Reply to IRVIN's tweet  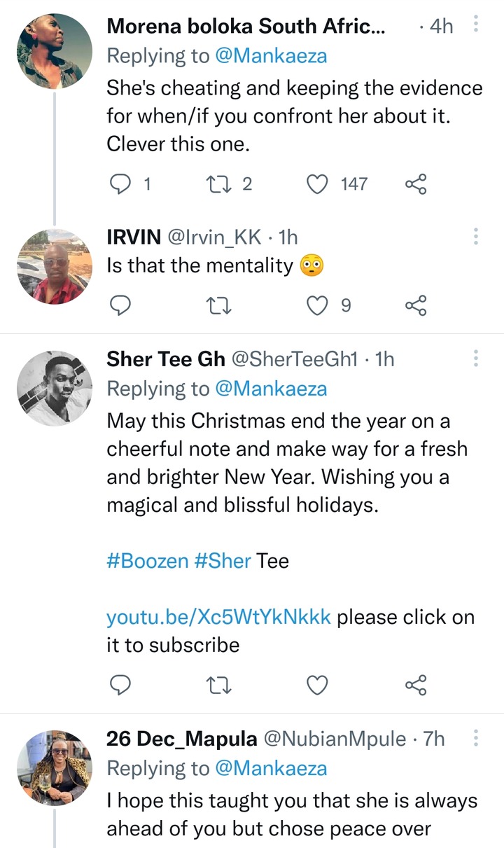point(120,305)
